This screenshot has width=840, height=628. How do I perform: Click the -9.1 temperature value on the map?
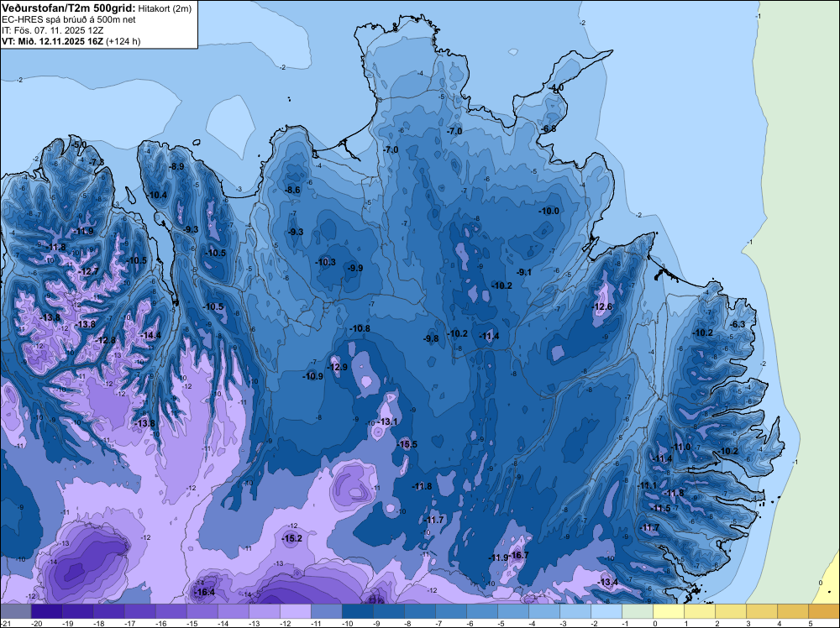pyautogui.click(x=524, y=273)
